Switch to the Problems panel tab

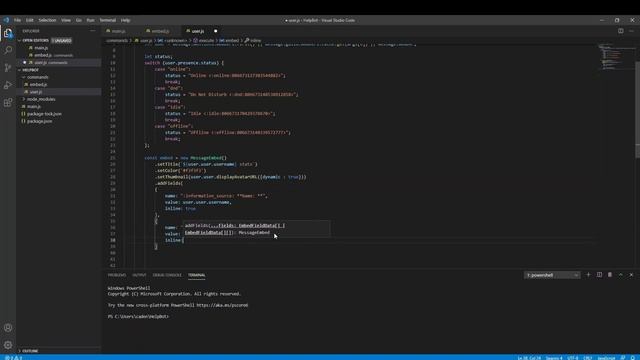pyautogui.click(x=117, y=275)
